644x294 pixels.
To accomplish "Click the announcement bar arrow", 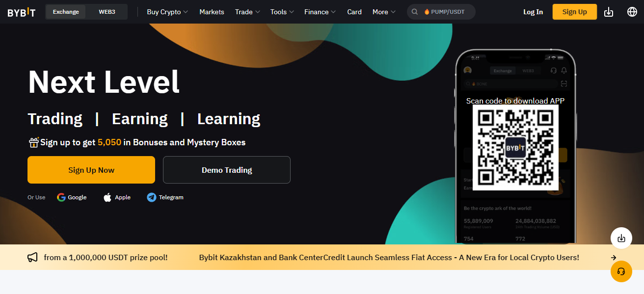I will [x=614, y=258].
